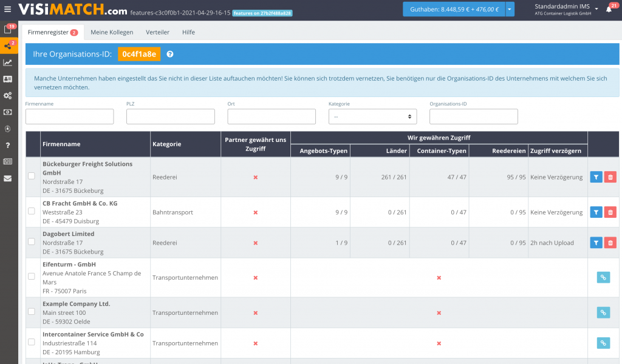Open contact card sidebar icon

tap(7, 79)
